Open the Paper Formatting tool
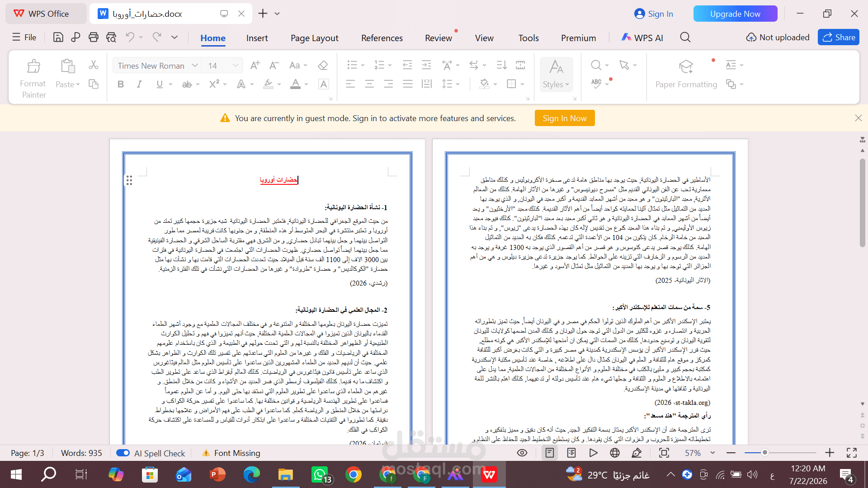Image resolution: width=868 pixels, height=488 pixels. [686, 74]
